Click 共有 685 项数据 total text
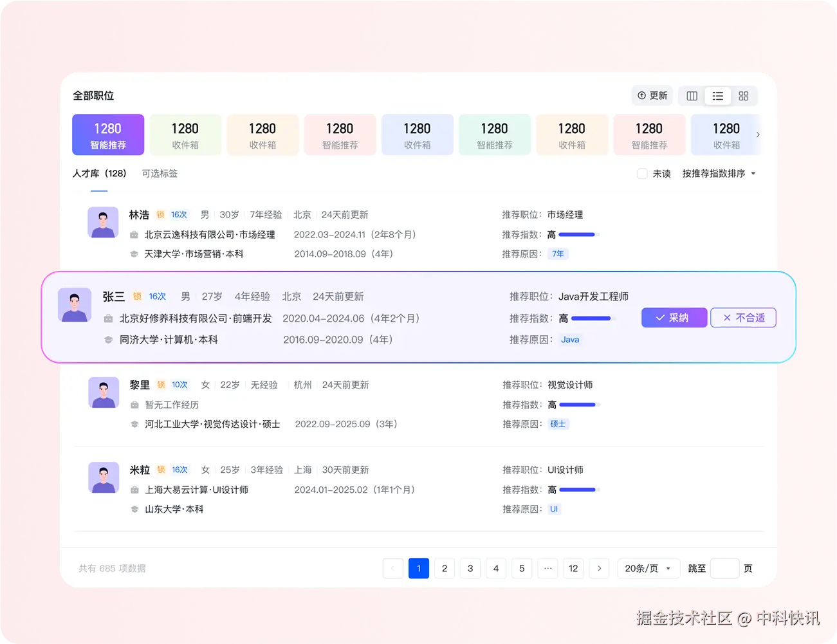837x644 pixels. (112, 569)
